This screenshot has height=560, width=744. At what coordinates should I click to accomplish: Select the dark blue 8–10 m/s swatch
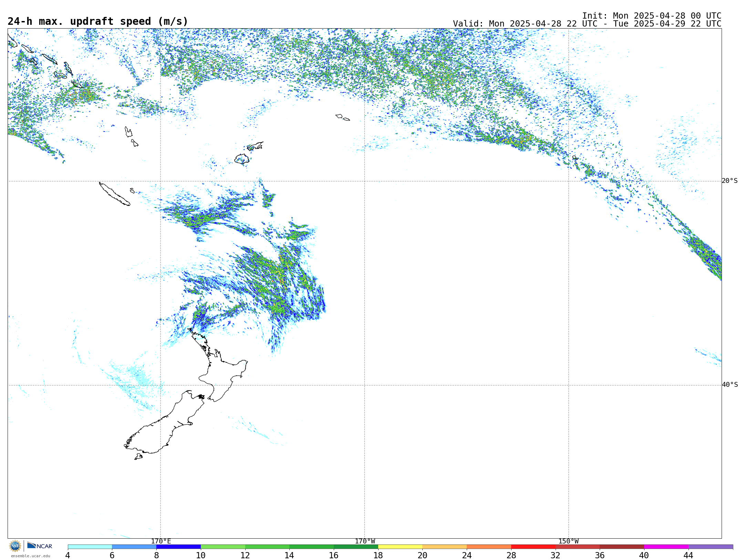click(x=178, y=547)
